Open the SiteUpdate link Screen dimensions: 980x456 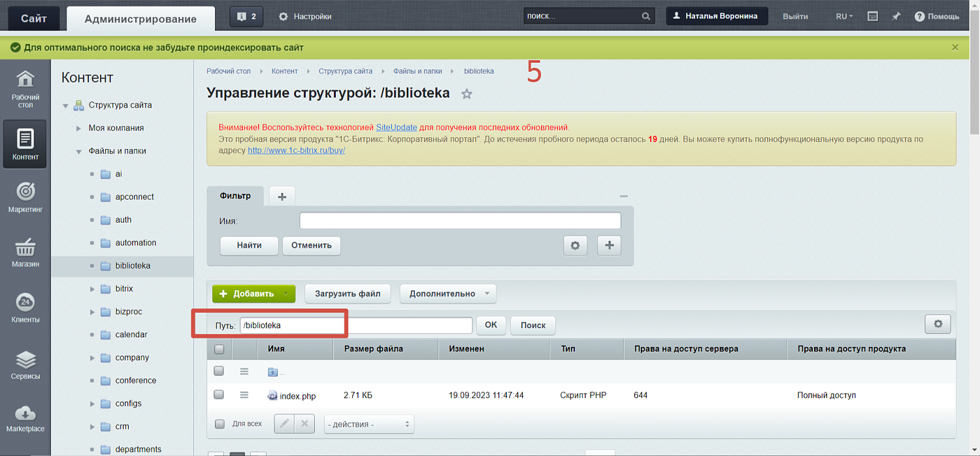[x=396, y=127]
